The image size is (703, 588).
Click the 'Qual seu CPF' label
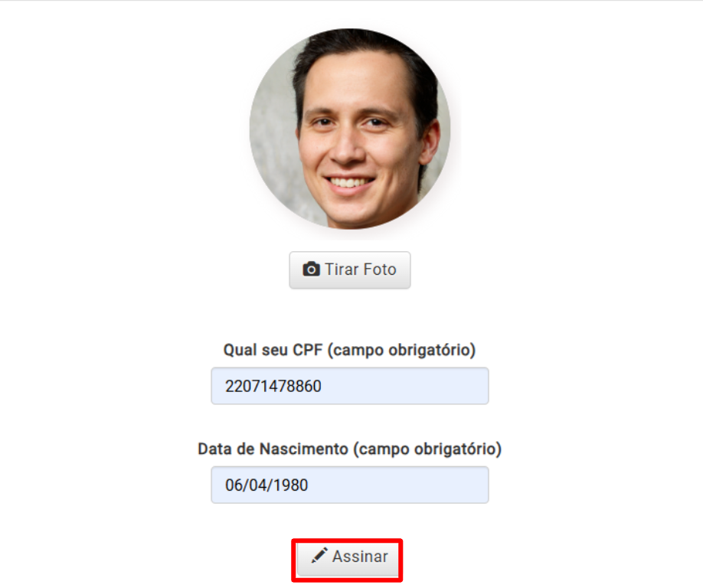273,350
